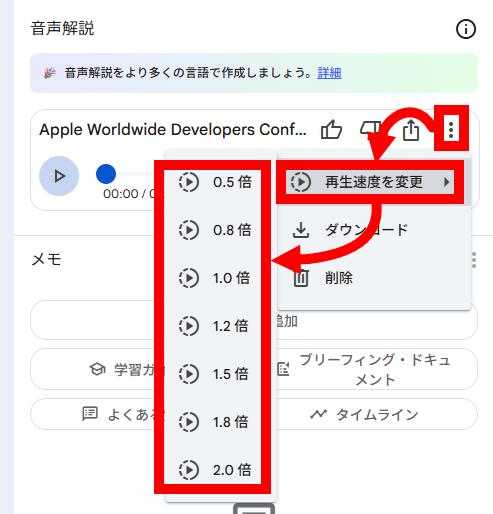Screen dimensions: 493x514
Task: Expand the 再生速度を変更 submenu
Action: 370,182
